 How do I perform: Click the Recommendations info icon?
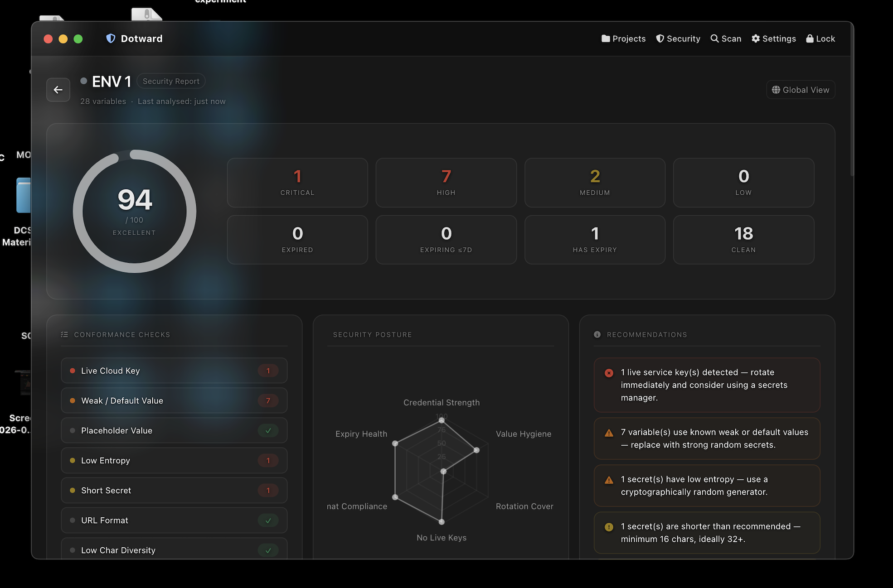(x=597, y=334)
